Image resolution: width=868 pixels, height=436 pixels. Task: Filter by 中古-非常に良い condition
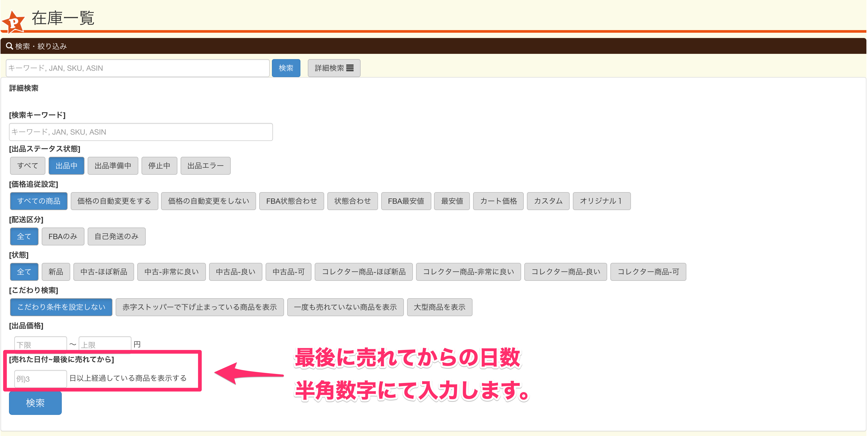pos(172,272)
